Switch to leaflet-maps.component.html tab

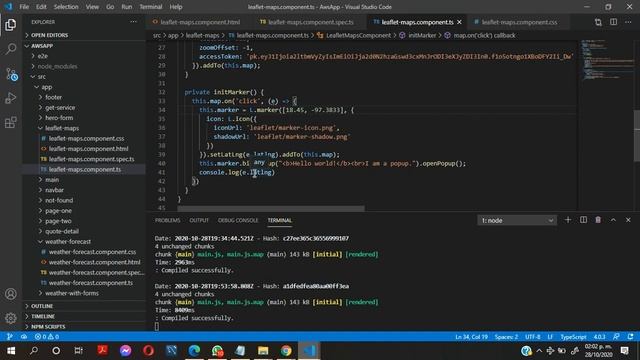tap(200, 22)
